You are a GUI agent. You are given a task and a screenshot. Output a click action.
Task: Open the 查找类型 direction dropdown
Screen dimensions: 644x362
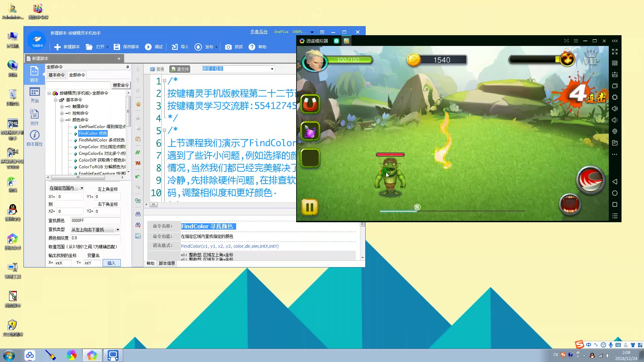click(117, 230)
